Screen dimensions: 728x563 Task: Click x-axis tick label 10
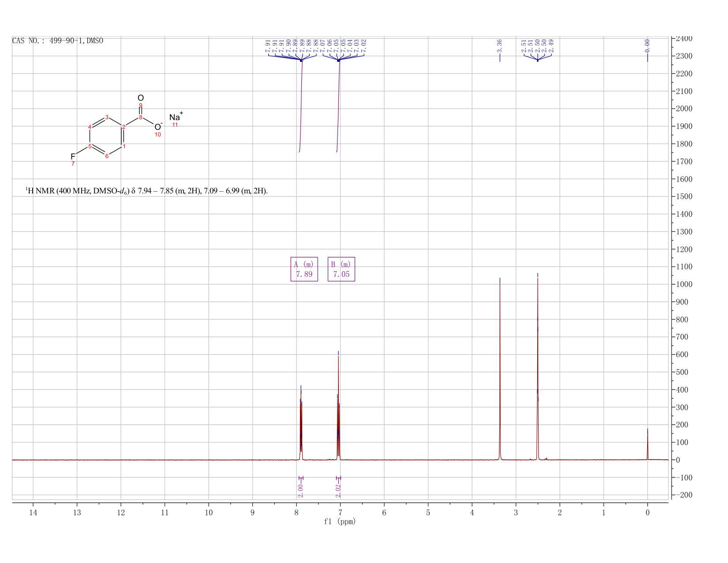point(209,513)
